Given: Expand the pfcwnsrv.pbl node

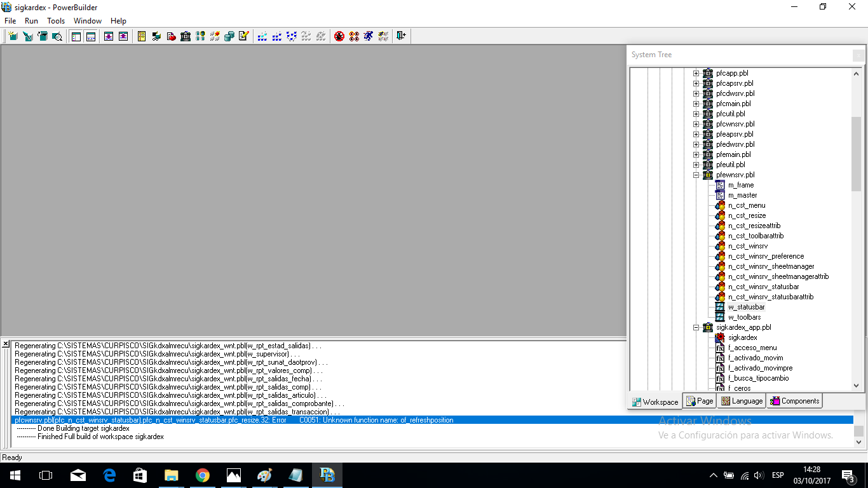Looking at the screenshot, I should [x=696, y=124].
